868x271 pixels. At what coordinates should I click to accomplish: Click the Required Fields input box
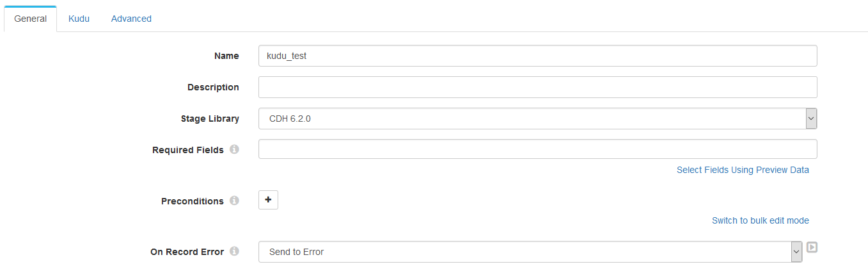click(537, 149)
